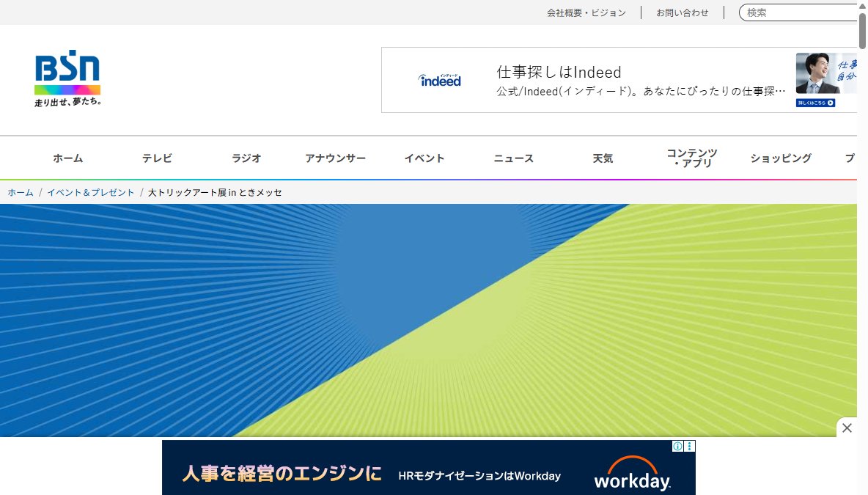Click the blue and green hero banner image
Viewport: 868px width, 495px height.
click(428, 320)
